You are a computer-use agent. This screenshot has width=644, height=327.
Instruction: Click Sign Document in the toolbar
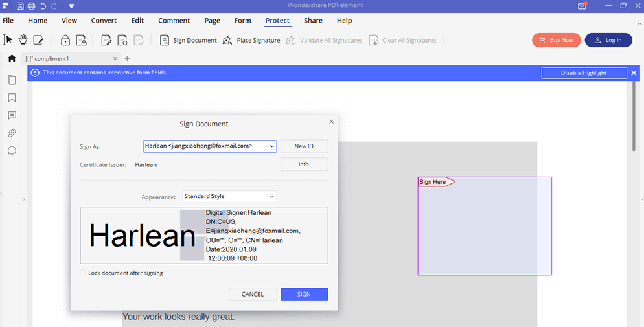[188, 40]
